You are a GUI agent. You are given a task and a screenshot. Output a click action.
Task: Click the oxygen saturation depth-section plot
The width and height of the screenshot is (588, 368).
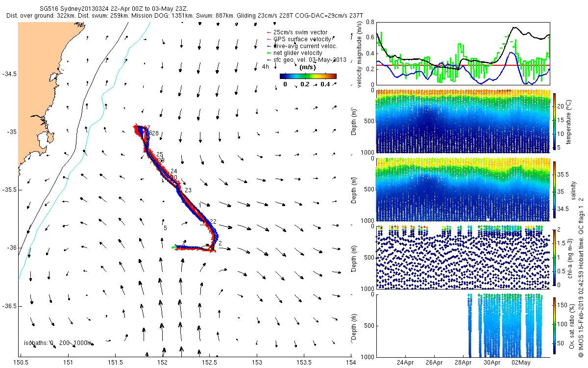pos(463,325)
